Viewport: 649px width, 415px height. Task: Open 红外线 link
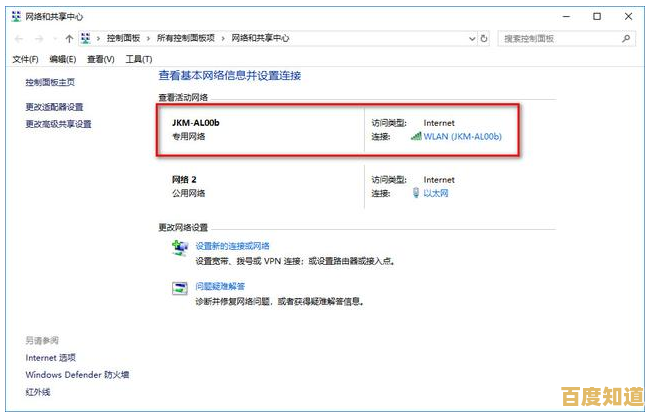[38, 391]
